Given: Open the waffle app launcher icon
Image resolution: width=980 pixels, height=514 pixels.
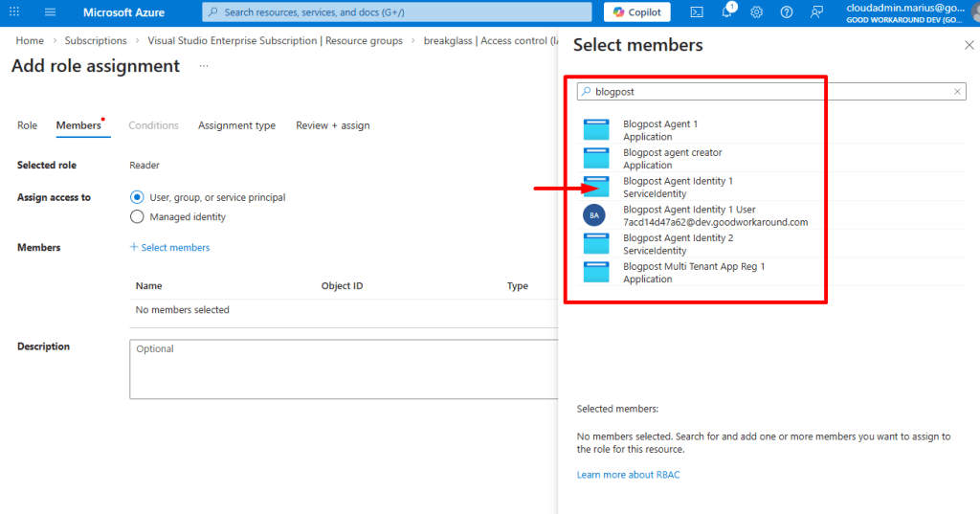Looking at the screenshot, I should point(14,12).
